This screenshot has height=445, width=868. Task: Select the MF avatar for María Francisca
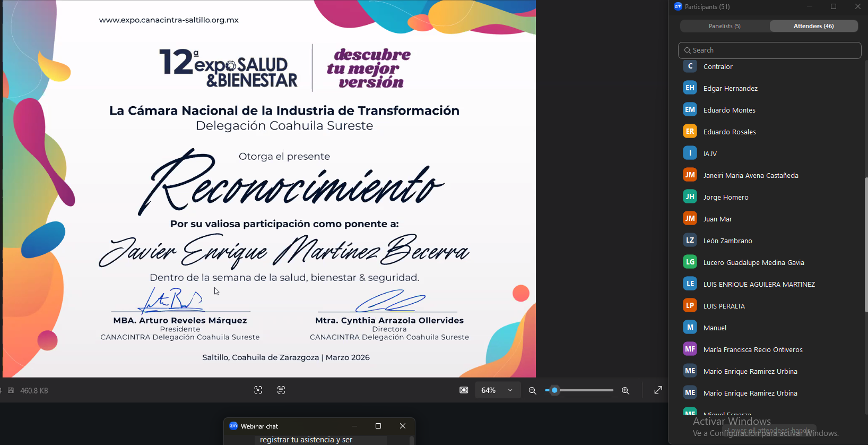pyautogui.click(x=690, y=349)
